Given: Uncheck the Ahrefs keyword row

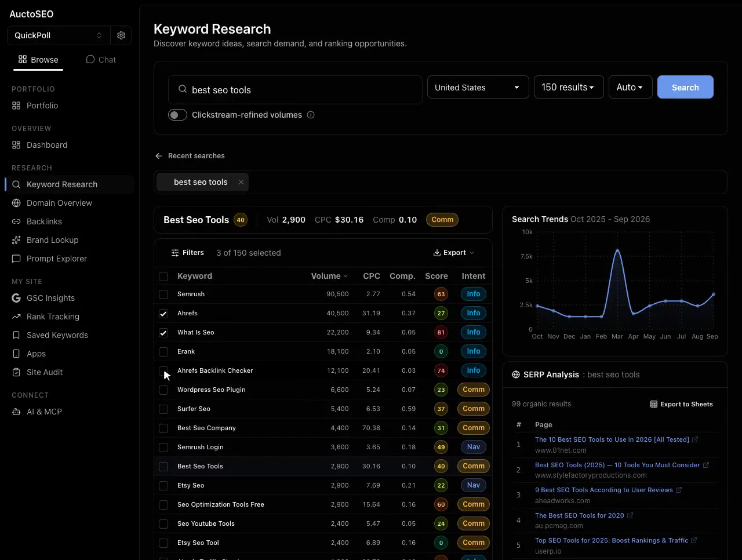Looking at the screenshot, I should pos(163,314).
